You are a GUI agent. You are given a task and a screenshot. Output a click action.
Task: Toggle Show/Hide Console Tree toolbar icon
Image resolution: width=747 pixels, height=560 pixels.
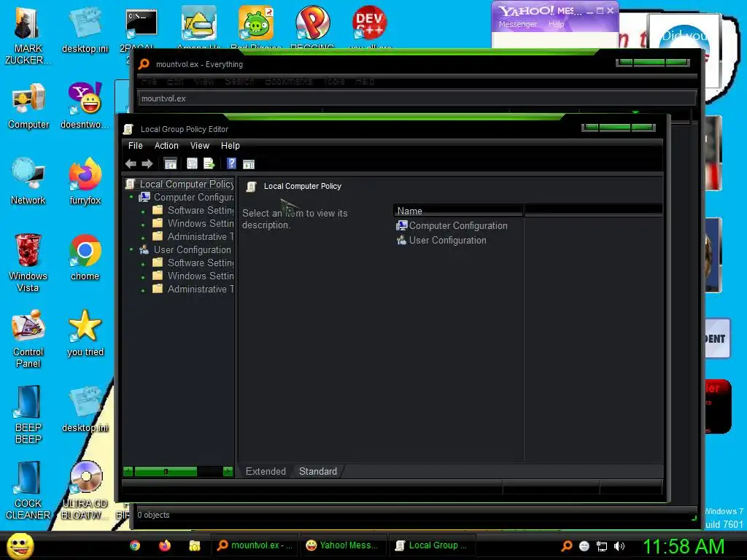click(170, 164)
